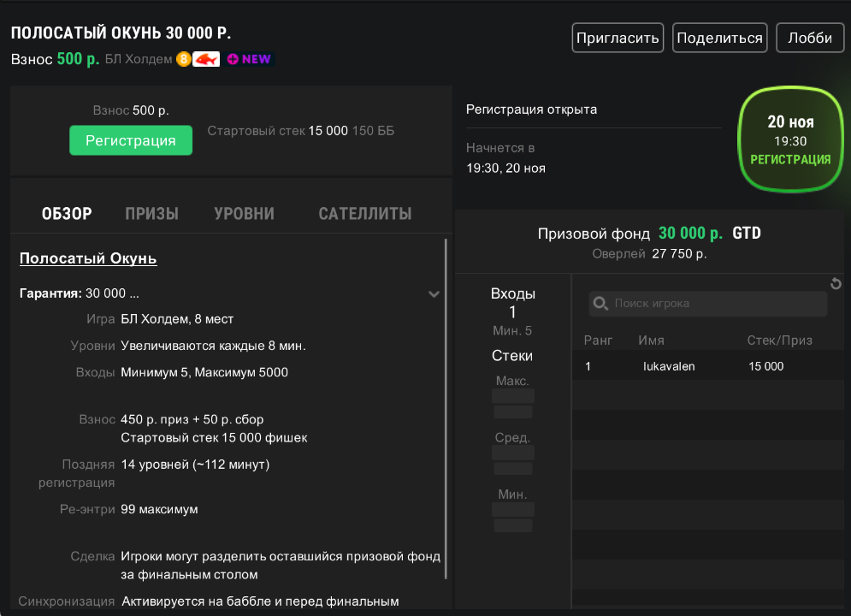Refresh the player list with reload icon

[x=836, y=284]
